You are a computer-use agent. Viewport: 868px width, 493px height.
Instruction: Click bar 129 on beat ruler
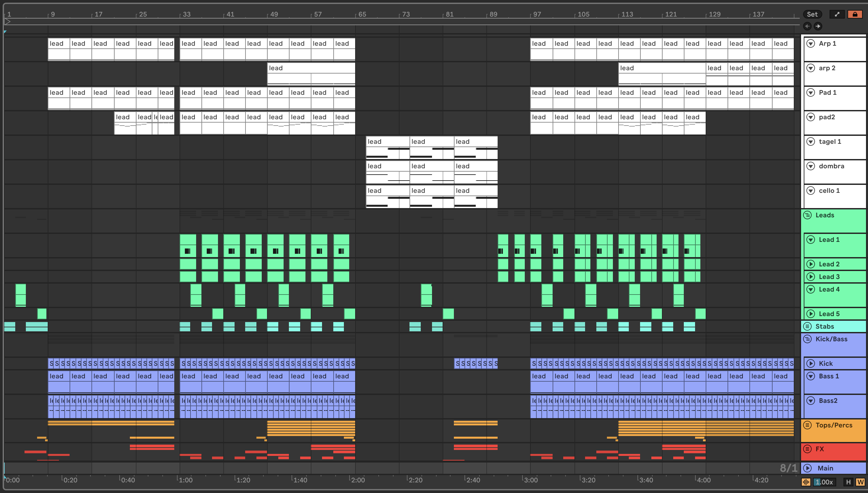coord(715,14)
